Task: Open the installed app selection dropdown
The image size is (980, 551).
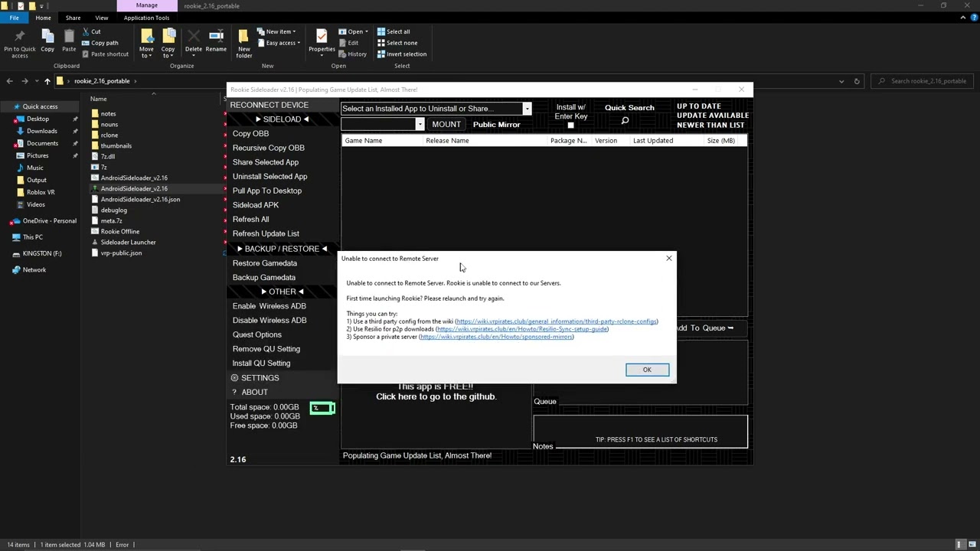Action: (x=527, y=109)
